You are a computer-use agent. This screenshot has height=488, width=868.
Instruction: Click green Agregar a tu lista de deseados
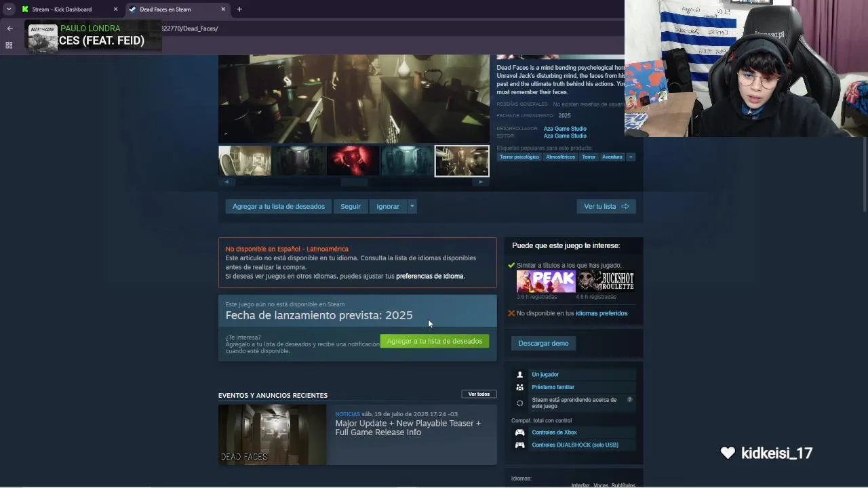435,341
